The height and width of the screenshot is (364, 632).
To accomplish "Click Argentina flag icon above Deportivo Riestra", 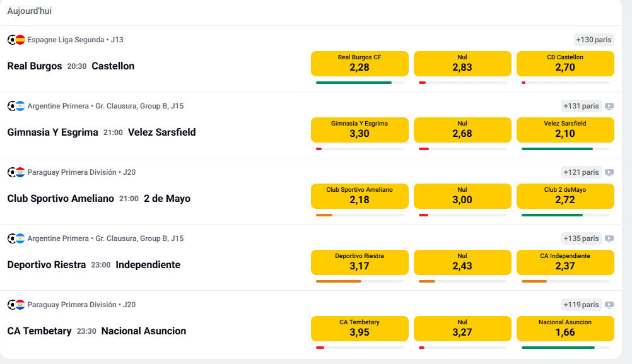I will 20,238.
